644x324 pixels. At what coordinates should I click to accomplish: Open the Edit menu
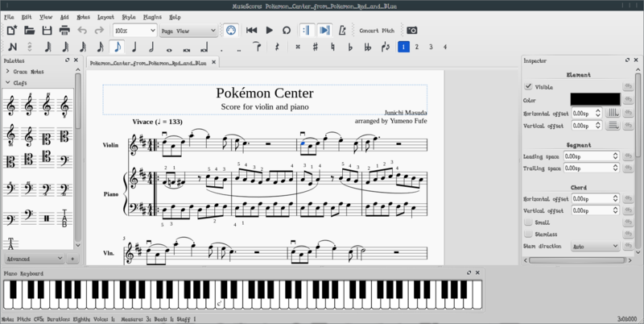tap(27, 17)
